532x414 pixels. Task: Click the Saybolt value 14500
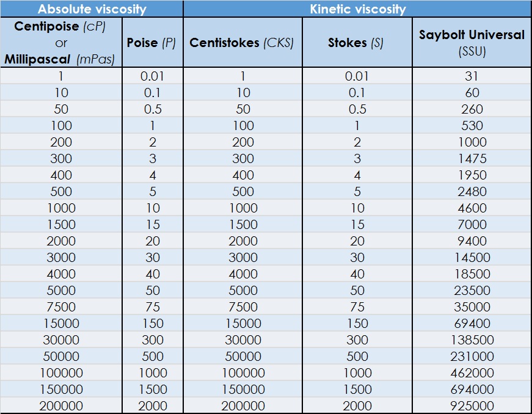[472, 257]
